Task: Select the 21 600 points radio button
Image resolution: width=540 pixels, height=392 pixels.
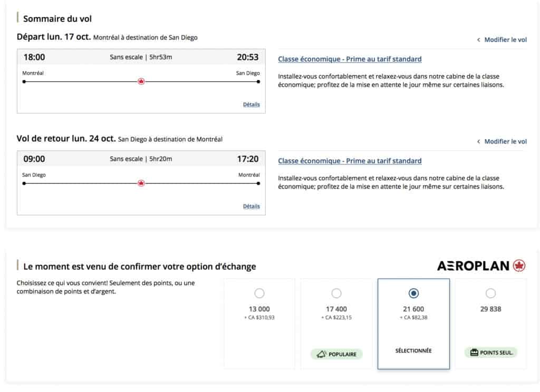Action: pyautogui.click(x=414, y=293)
